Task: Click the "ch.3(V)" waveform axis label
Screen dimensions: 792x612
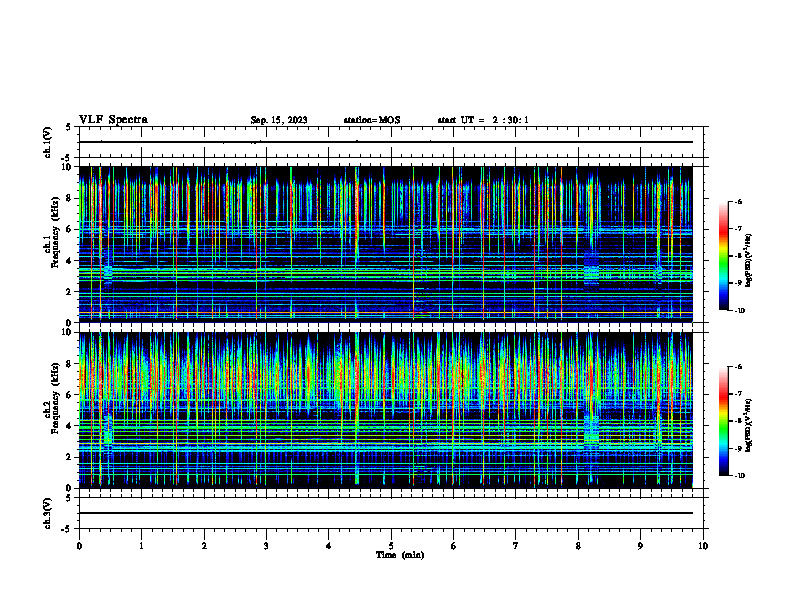Action: tap(47, 513)
